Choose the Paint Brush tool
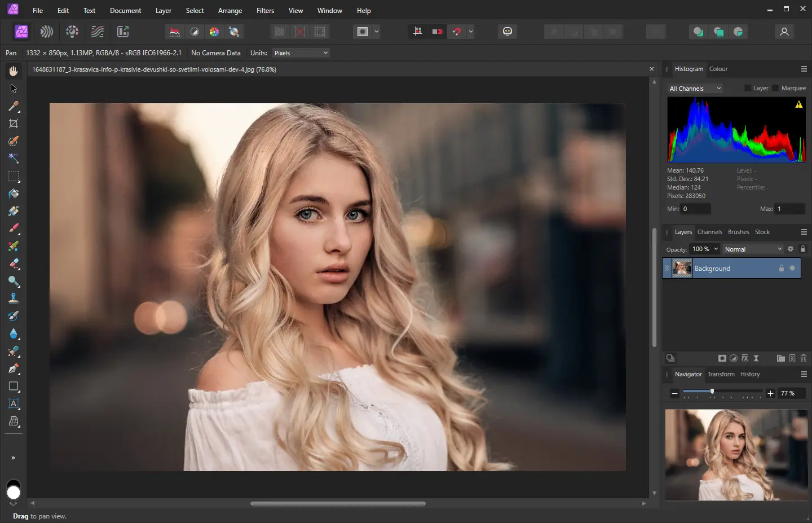This screenshot has height=523, width=812. click(x=14, y=228)
